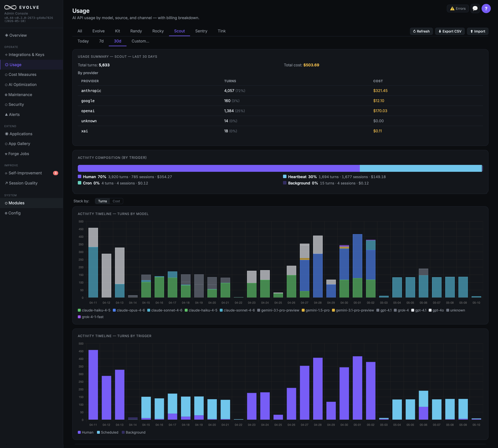
Task: Select Usage in the sidebar
Action: coord(31,65)
